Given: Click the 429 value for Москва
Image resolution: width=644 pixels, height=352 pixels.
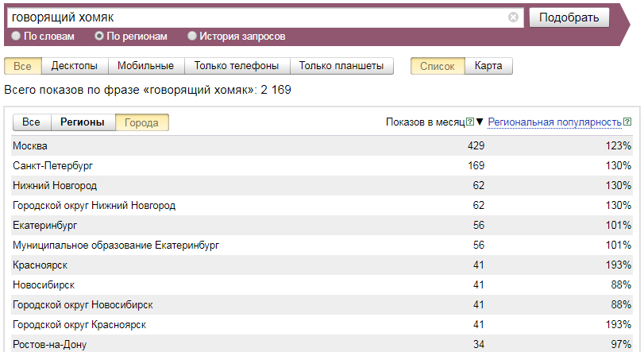Looking at the screenshot, I should [476, 146].
